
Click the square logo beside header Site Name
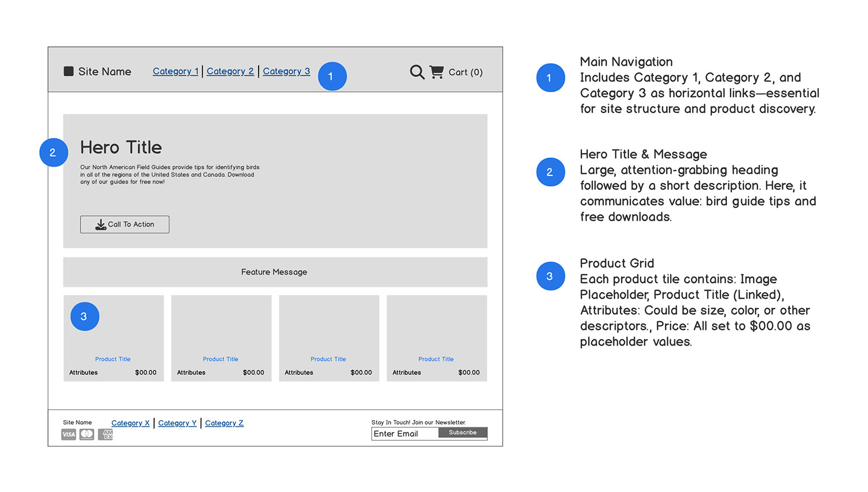click(68, 71)
